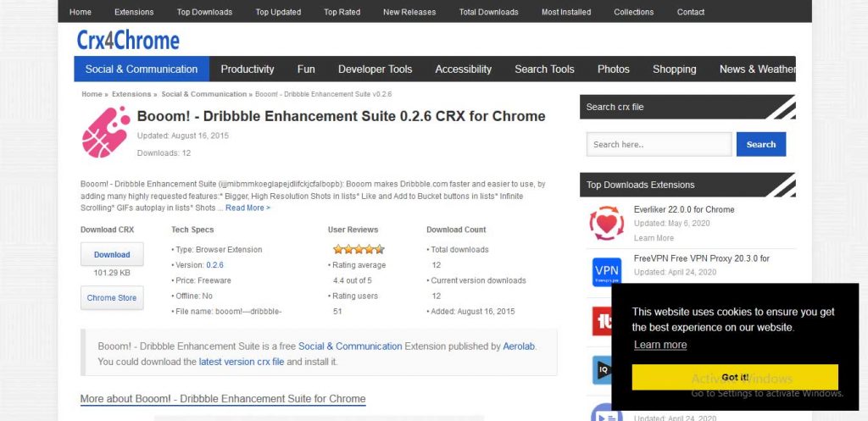Open Top Downloads in the top menu

click(205, 12)
